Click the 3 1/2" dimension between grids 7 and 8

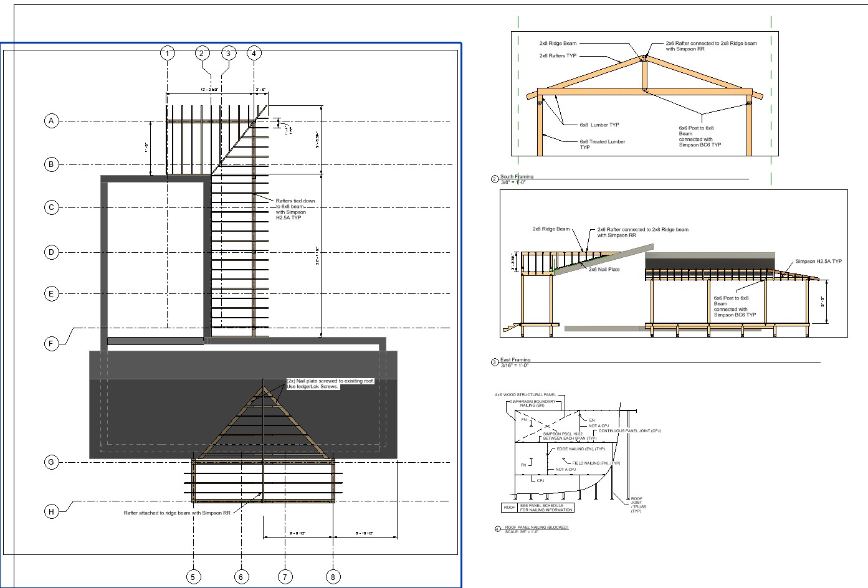pyautogui.click(x=298, y=533)
